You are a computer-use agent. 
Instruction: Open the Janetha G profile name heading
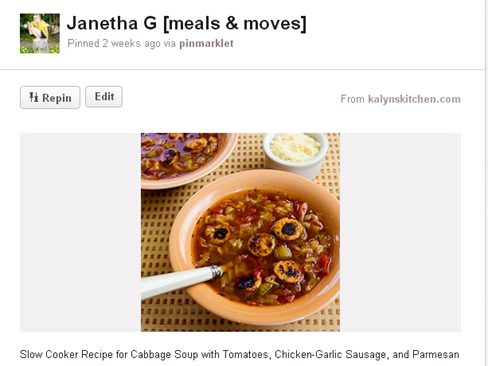pos(112,23)
